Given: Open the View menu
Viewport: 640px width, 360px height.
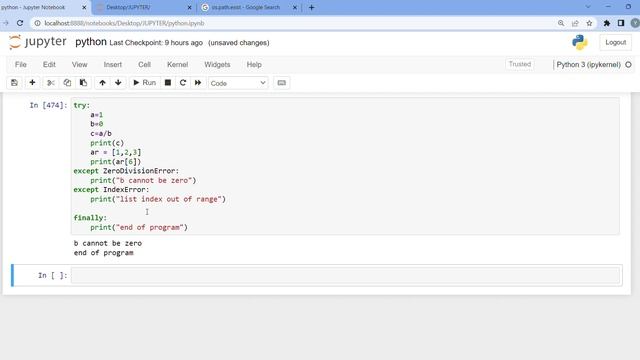Looking at the screenshot, I should click(x=80, y=64).
